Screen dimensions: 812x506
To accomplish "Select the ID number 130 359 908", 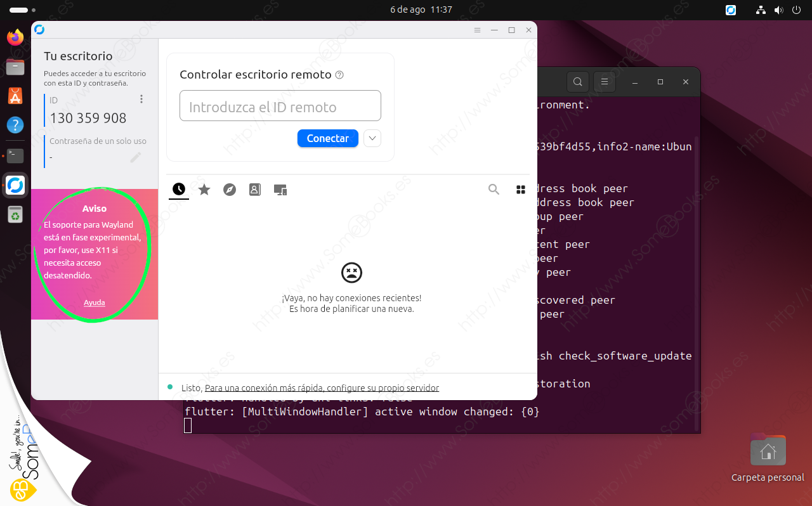I will (88, 118).
